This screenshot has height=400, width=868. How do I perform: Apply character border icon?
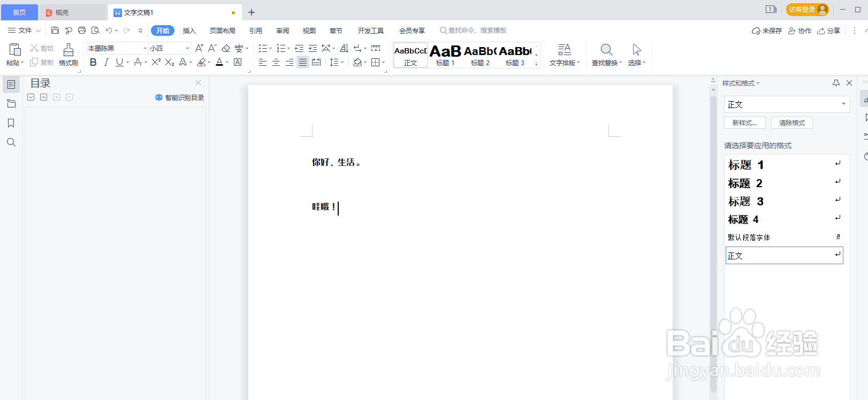pyautogui.click(x=238, y=63)
